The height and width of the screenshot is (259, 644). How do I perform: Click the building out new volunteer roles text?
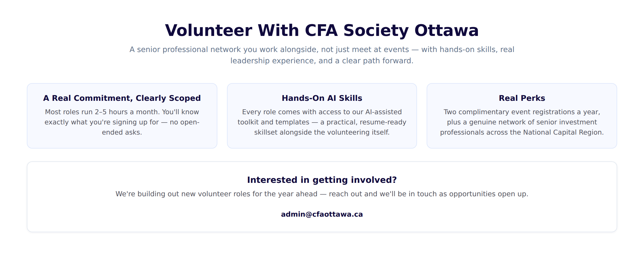322,194
